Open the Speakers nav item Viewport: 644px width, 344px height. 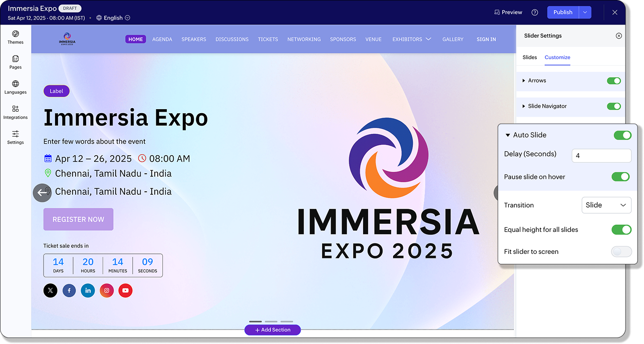(x=194, y=39)
